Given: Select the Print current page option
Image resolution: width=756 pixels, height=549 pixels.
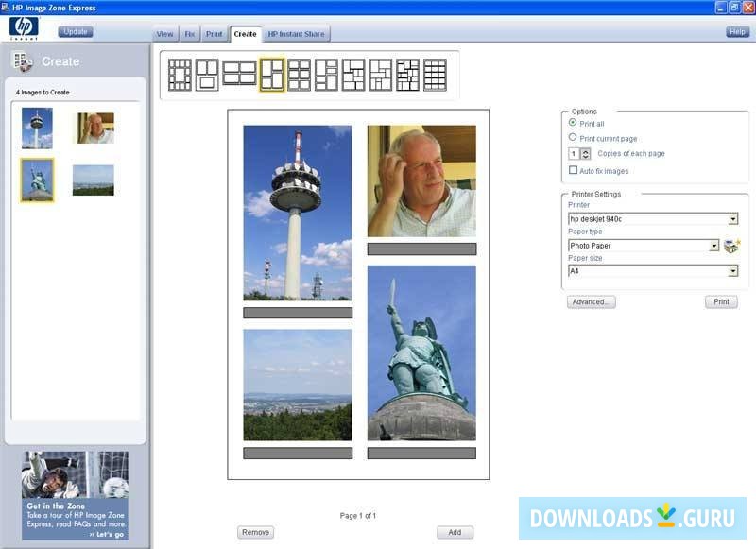Looking at the screenshot, I should [x=573, y=137].
